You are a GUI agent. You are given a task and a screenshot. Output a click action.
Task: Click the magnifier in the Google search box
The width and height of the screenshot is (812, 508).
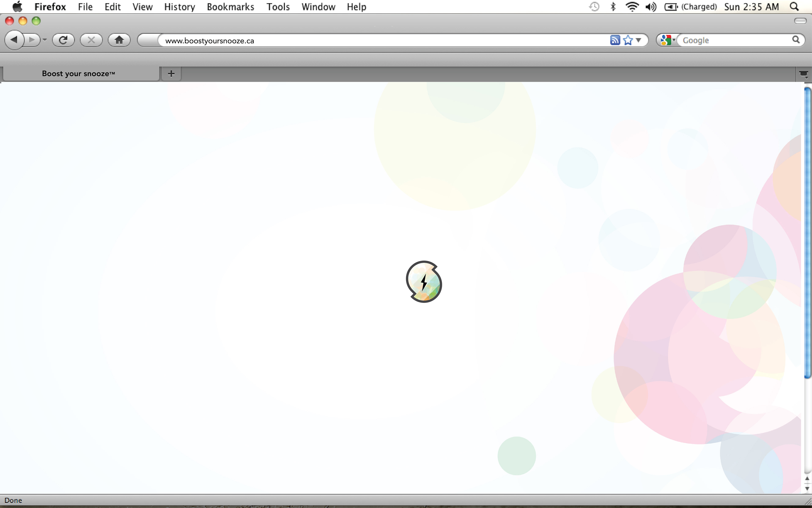pos(796,40)
